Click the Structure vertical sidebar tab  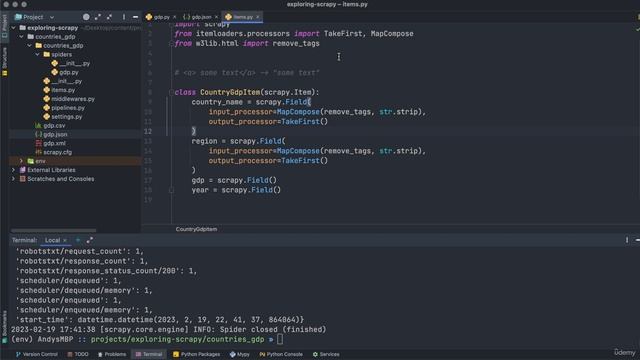coord(4,62)
